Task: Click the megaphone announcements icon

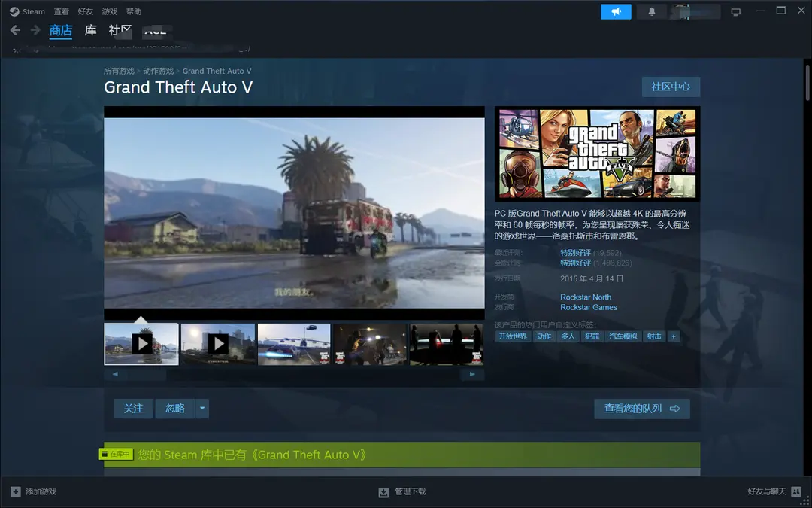Action: tap(616, 11)
